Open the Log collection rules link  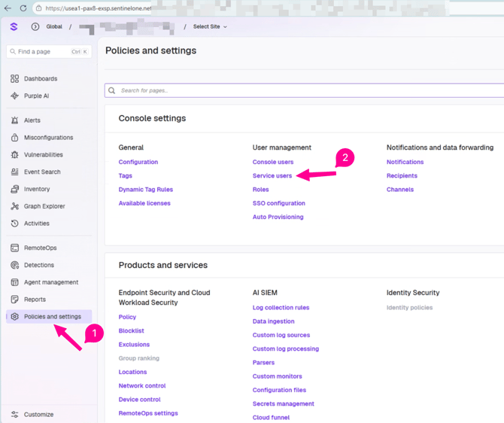click(x=281, y=308)
